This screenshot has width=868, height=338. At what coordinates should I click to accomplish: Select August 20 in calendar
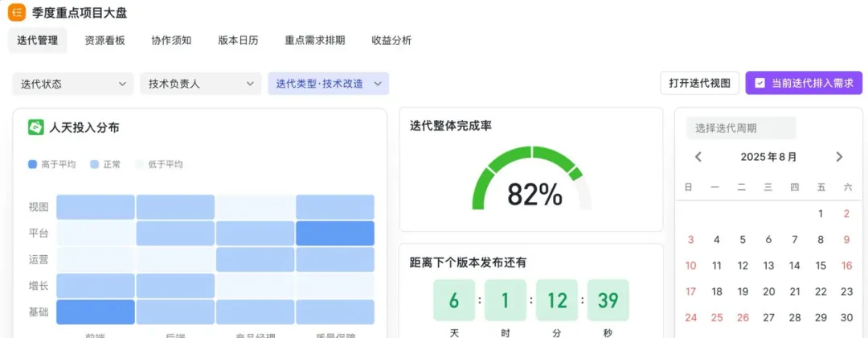point(768,291)
